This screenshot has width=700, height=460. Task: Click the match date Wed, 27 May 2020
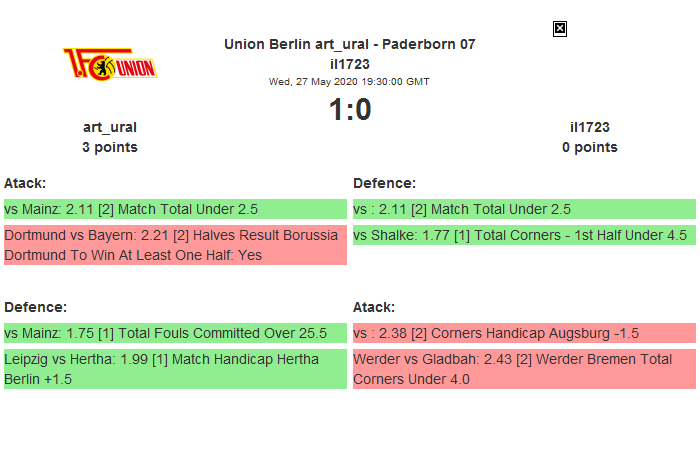click(350, 81)
